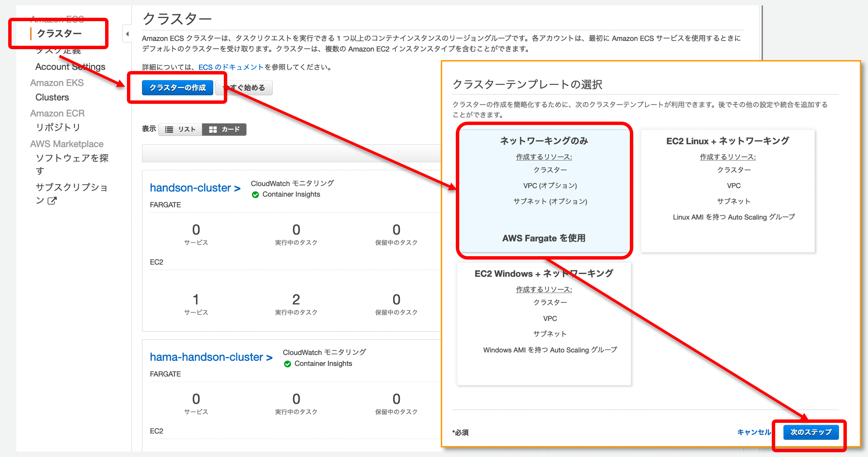Collapse the sidebar with the triangle arrow

point(127,34)
